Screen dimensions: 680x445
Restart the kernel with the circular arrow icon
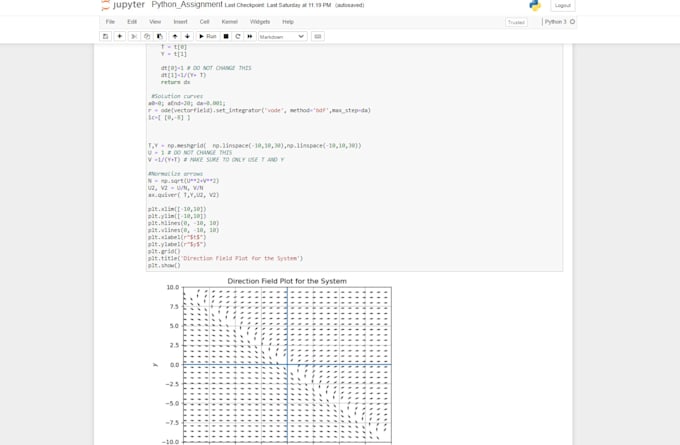pos(238,36)
